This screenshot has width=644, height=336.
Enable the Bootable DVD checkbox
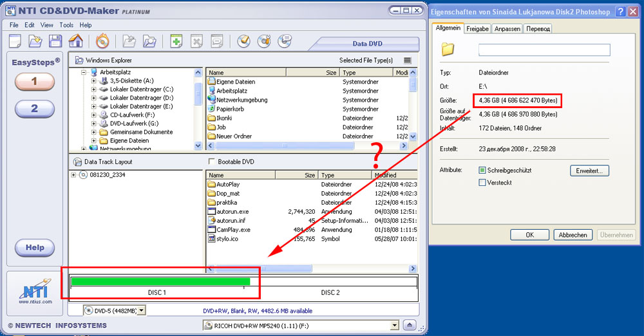coord(211,162)
